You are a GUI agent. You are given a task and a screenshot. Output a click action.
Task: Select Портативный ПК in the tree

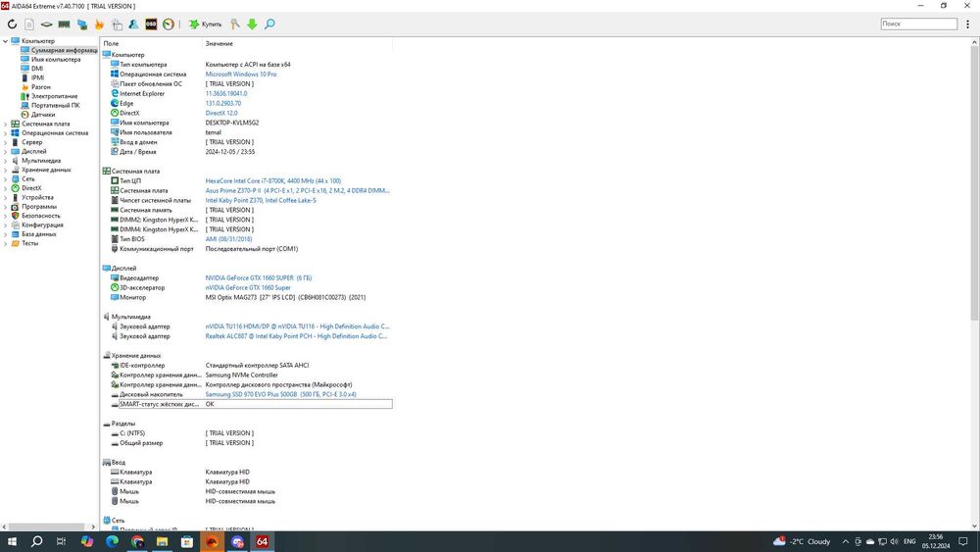56,106
